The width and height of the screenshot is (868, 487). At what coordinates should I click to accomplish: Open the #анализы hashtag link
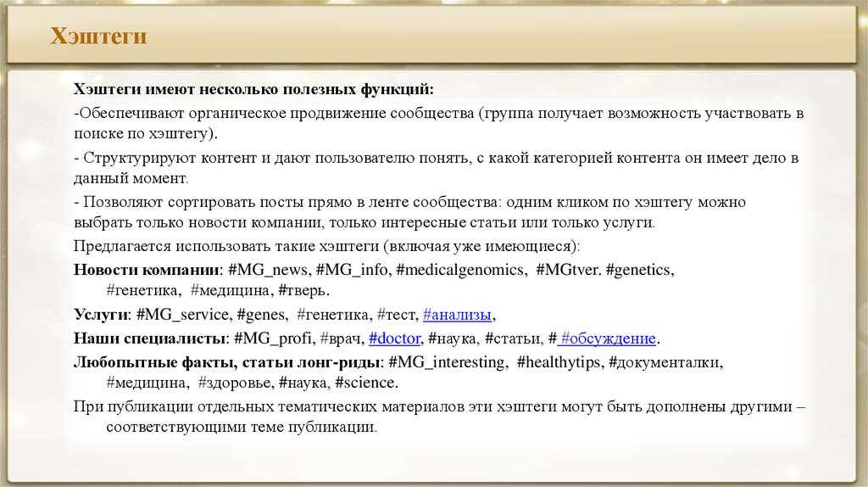pyautogui.click(x=457, y=315)
